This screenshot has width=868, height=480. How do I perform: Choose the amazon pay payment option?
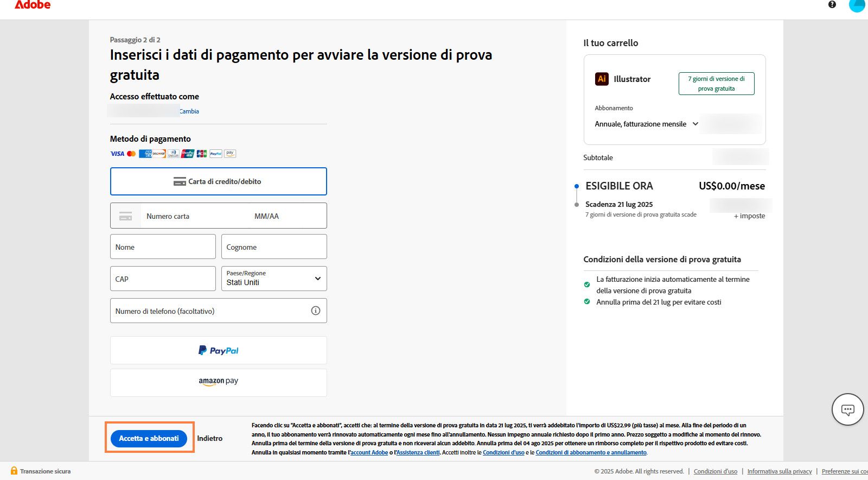(x=219, y=383)
